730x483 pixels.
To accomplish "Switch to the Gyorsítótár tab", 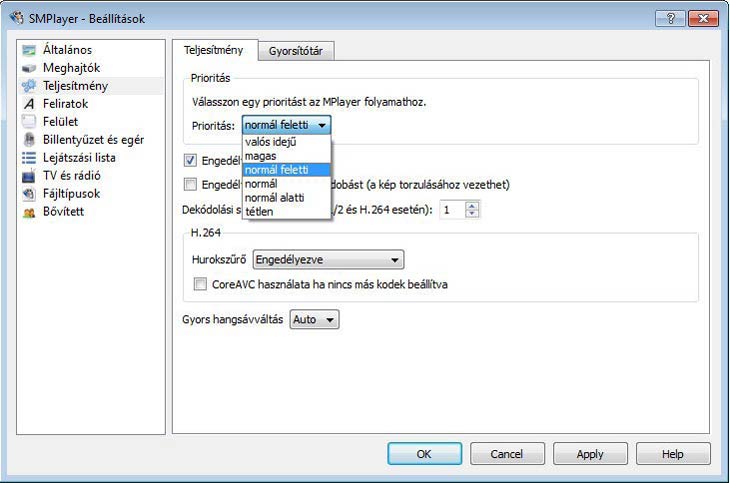I will point(296,51).
